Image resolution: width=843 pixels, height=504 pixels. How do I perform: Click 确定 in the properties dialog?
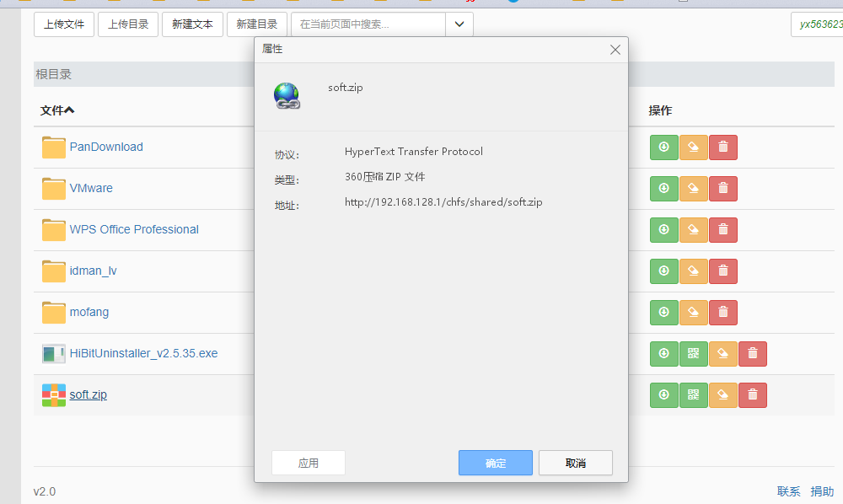coord(496,463)
